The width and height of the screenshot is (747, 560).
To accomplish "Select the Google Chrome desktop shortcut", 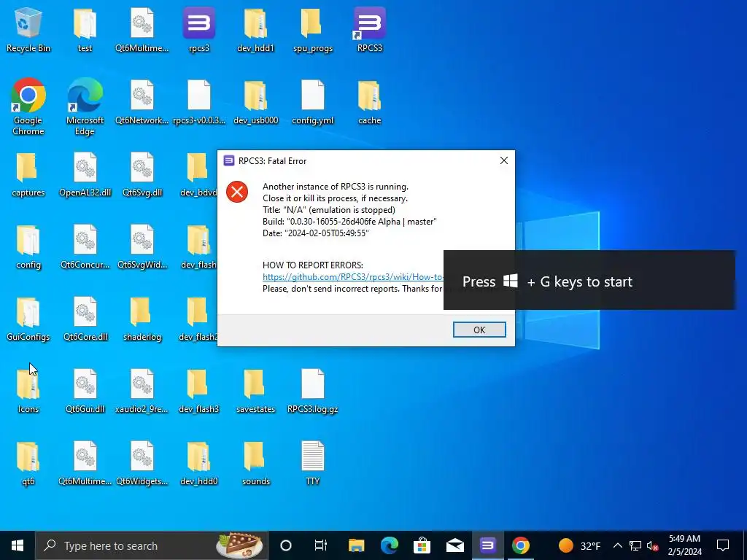I will (28, 106).
